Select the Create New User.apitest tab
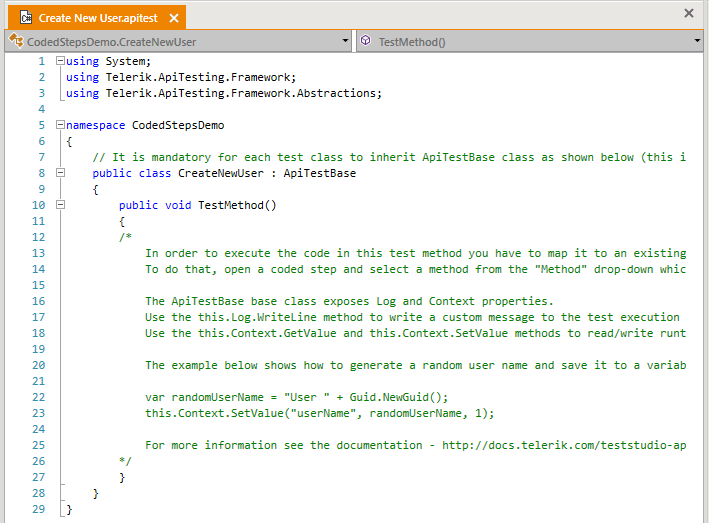This screenshot has width=709, height=523. 97,18
